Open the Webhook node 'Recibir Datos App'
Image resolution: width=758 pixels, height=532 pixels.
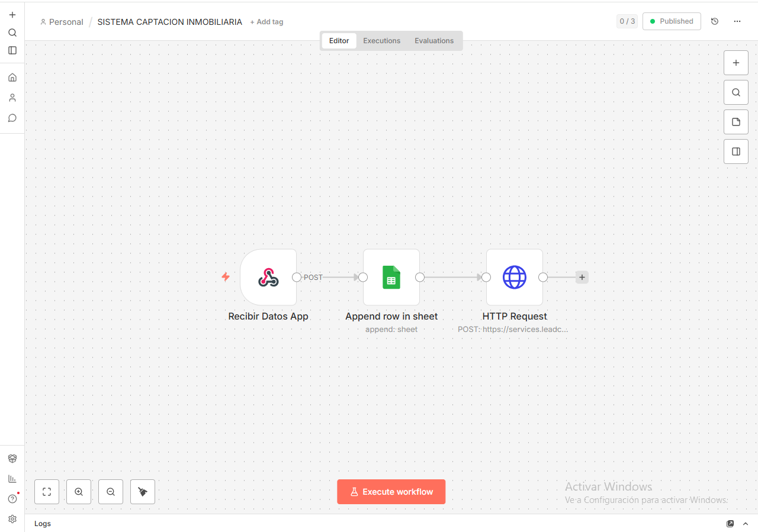268,277
